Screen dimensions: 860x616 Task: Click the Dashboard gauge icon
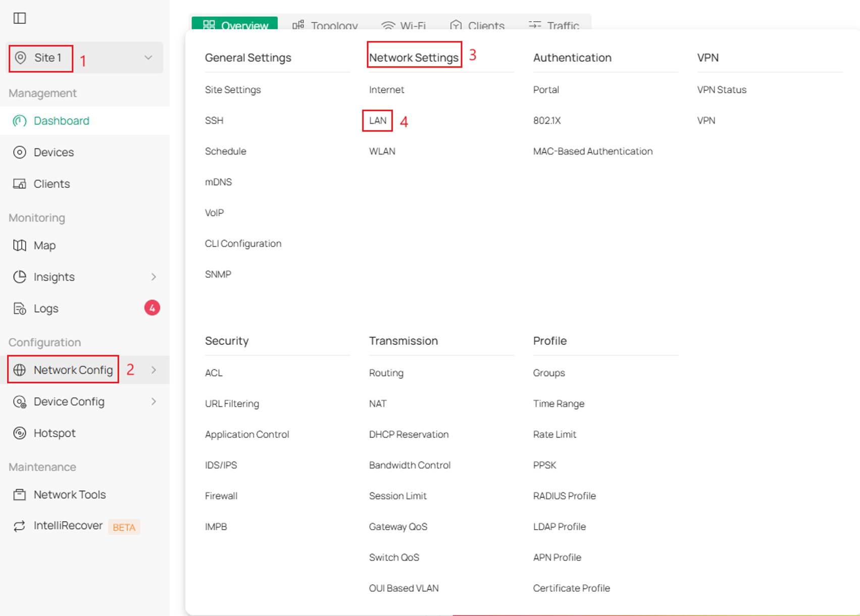[20, 121]
